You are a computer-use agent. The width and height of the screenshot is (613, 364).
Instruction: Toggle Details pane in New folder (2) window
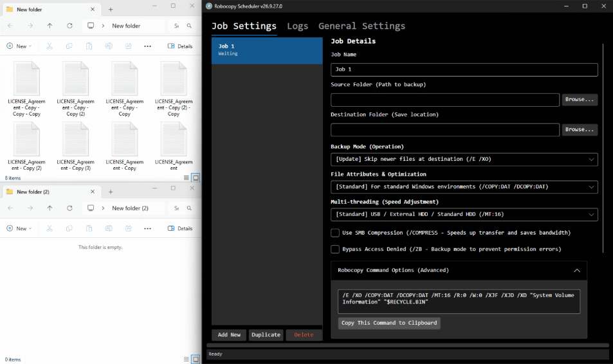180,228
